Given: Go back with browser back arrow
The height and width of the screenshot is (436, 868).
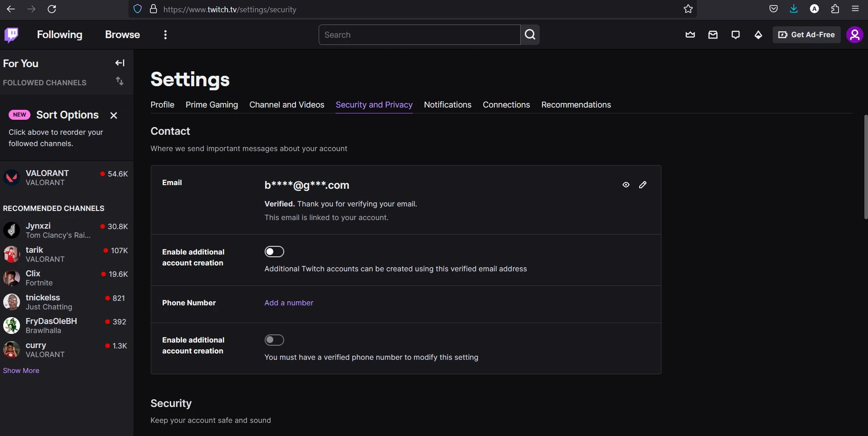Looking at the screenshot, I should [11, 9].
